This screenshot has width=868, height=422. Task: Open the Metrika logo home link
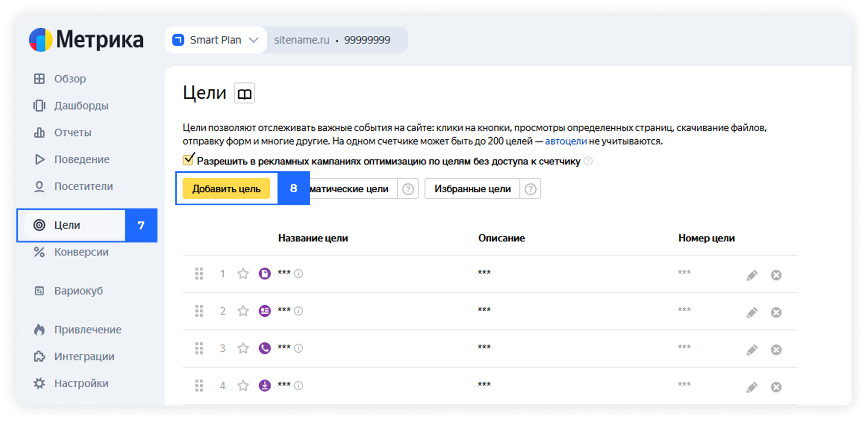click(86, 40)
